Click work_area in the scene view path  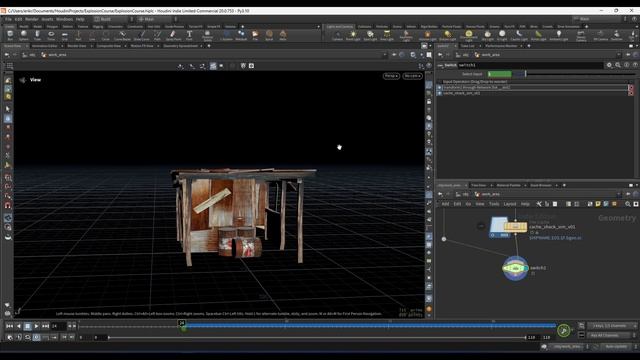pos(57,55)
